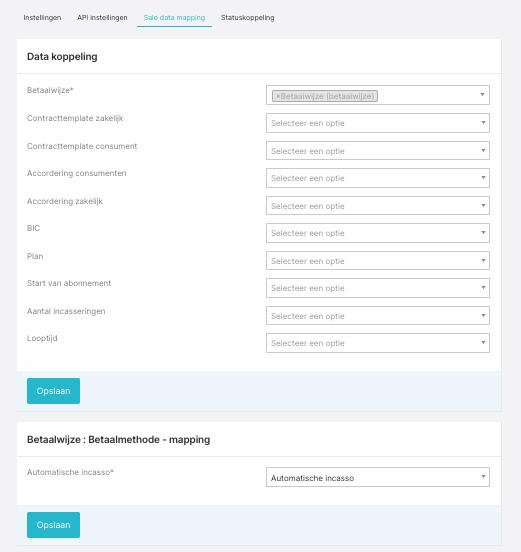Click the Start van abonnement label

(x=69, y=283)
